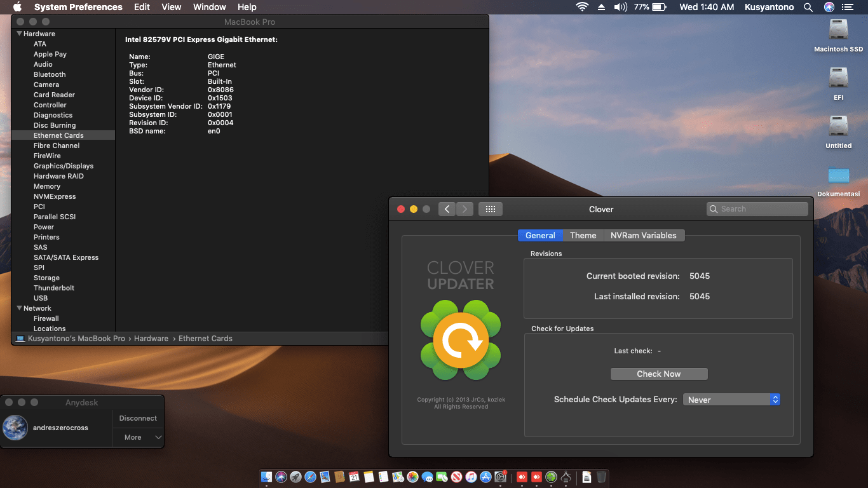Select the Untitled drive on the desktop
The height and width of the screenshot is (488, 868).
tap(839, 132)
